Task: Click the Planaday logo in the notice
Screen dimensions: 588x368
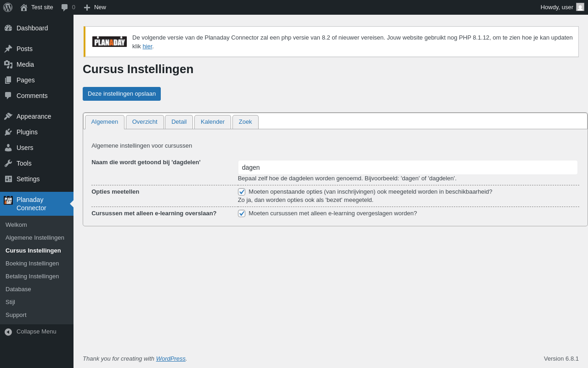Action: tap(109, 42)
